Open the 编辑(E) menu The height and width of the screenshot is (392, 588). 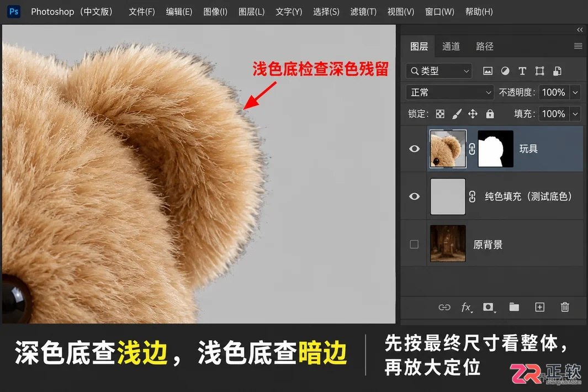(179, 12)
